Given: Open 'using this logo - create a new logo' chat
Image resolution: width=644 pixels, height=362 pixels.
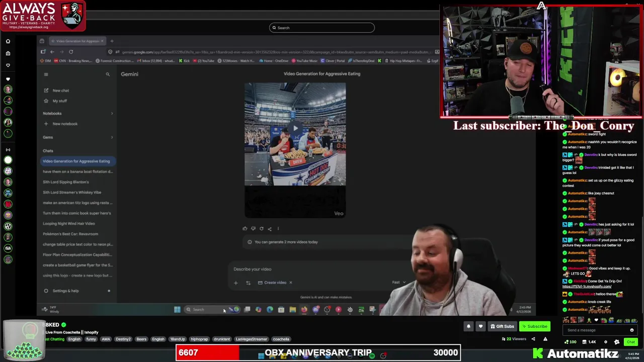Looking at the screenshot, I should point(78,276).
